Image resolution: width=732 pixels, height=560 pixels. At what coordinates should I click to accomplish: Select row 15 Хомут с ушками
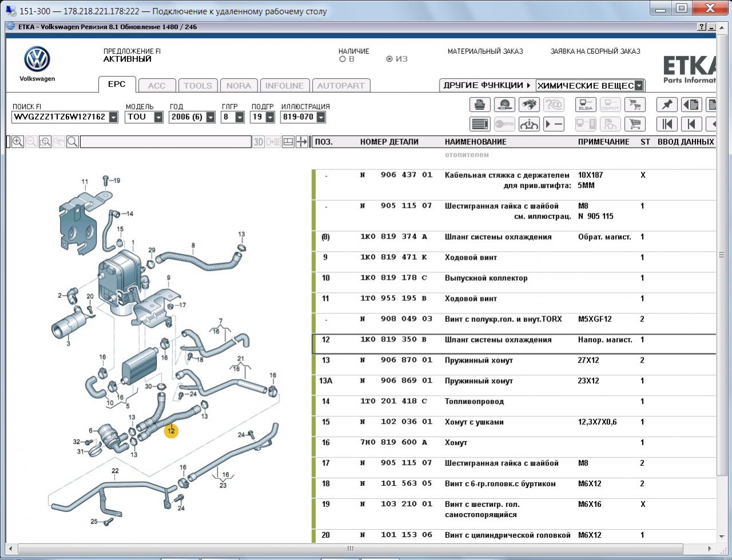(514, 427)
